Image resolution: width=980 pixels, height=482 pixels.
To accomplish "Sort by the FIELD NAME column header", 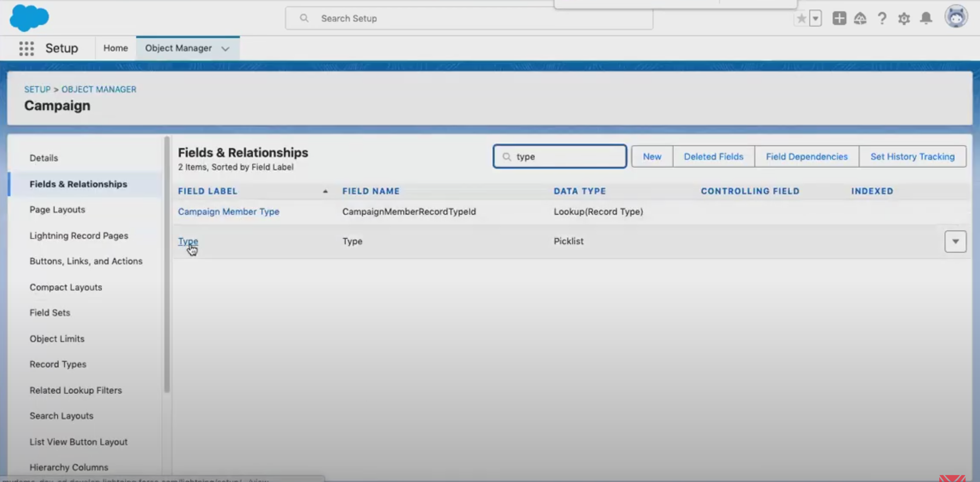I will click(371, 191).
